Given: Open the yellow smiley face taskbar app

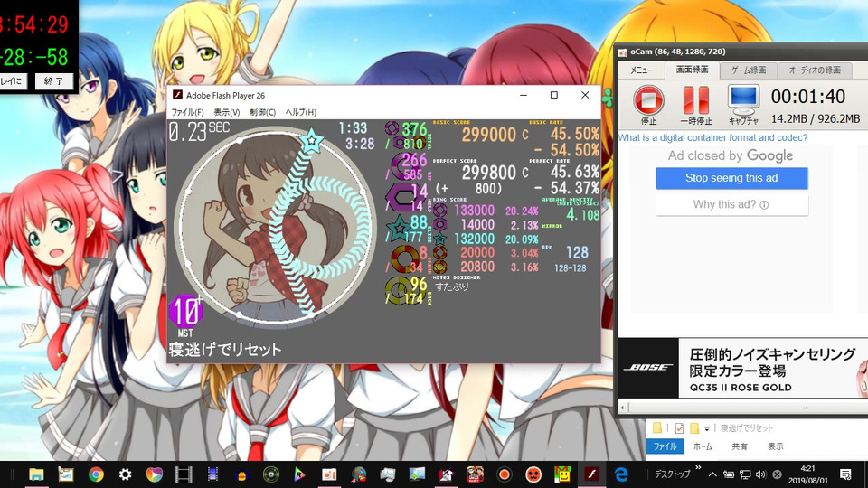Looking at the screenshot, I should click(562, 474).
